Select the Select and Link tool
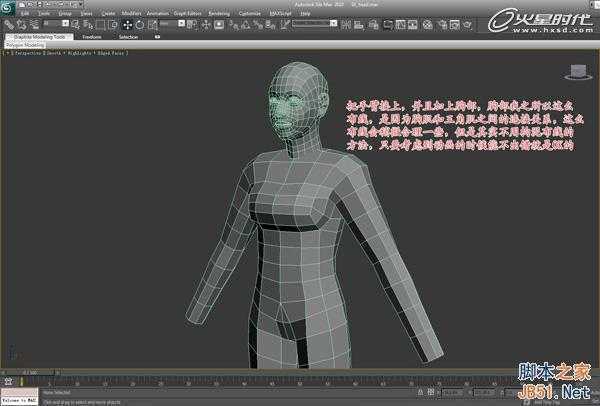 tap(9, 25)
